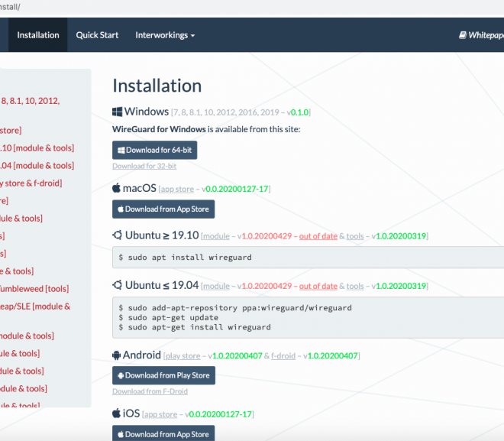
Task: Open tools link for Ubuntu ≥ 19.10
Action: click(x=355, y=236)
